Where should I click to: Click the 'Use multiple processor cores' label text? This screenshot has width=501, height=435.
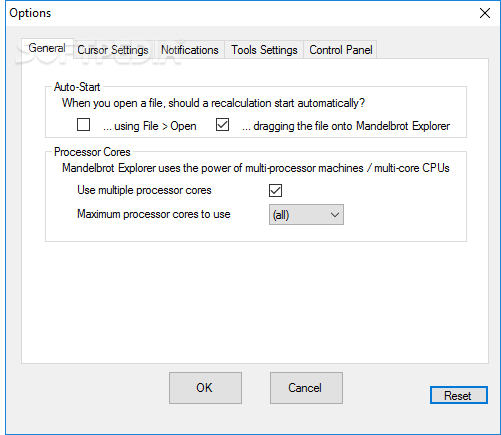(144, 190)
